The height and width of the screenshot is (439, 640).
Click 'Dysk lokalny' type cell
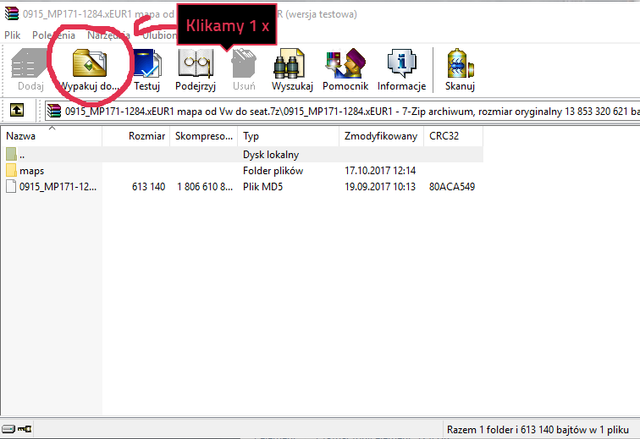coord(271,155)
